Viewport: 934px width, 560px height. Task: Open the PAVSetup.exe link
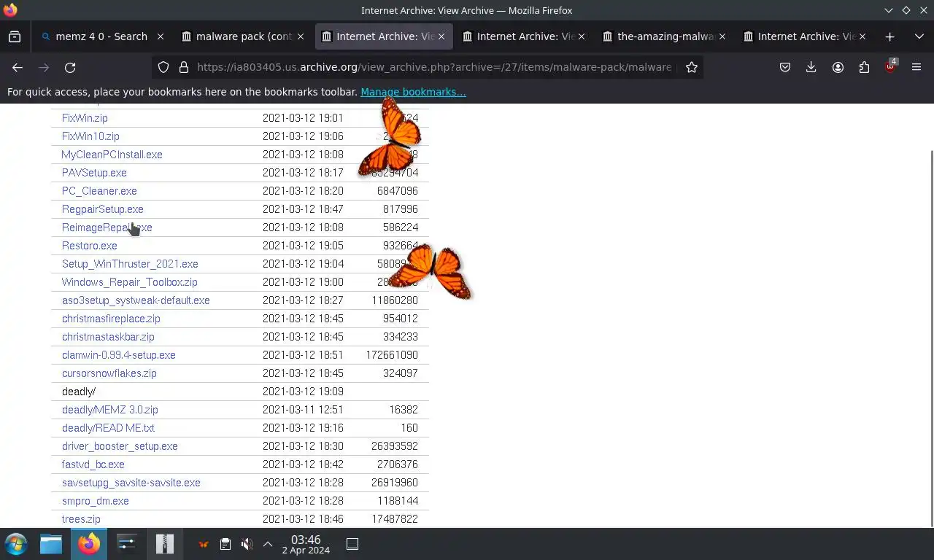pyautogui.click(x=94, y=173)
